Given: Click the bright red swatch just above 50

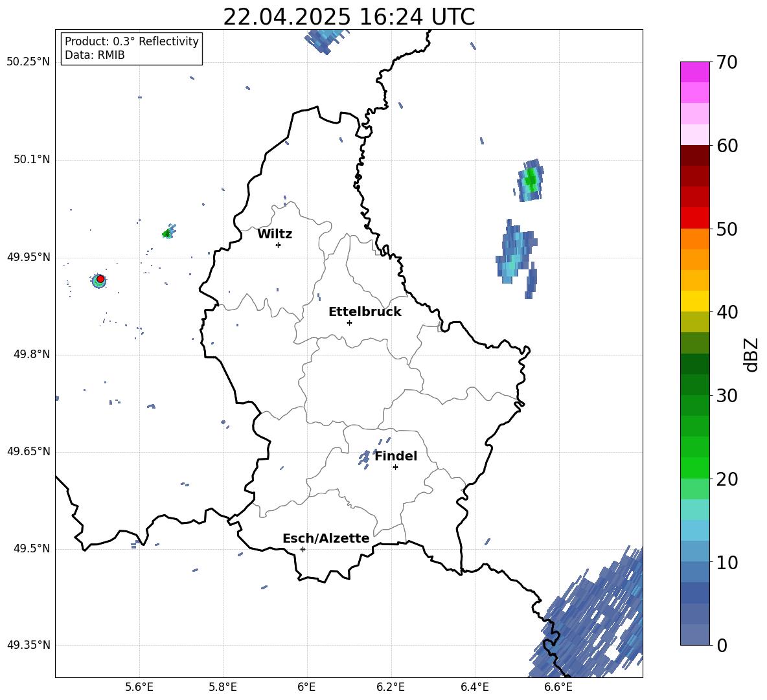Looking at the screenshot, I should [694, 218].
